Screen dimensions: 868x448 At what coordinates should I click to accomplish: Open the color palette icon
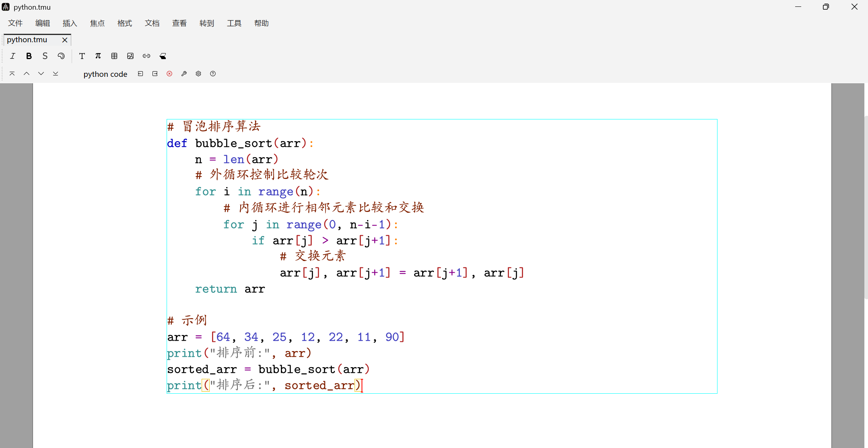[x=61, y=56]
